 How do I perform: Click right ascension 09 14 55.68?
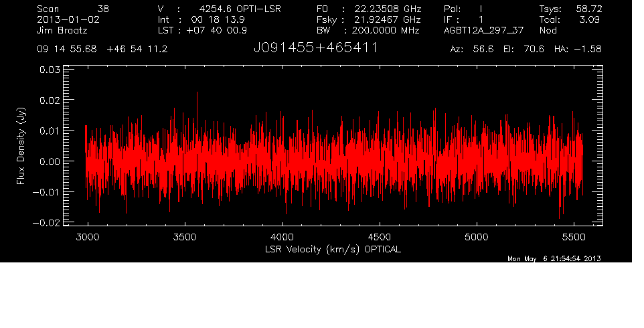pos(67,50)
